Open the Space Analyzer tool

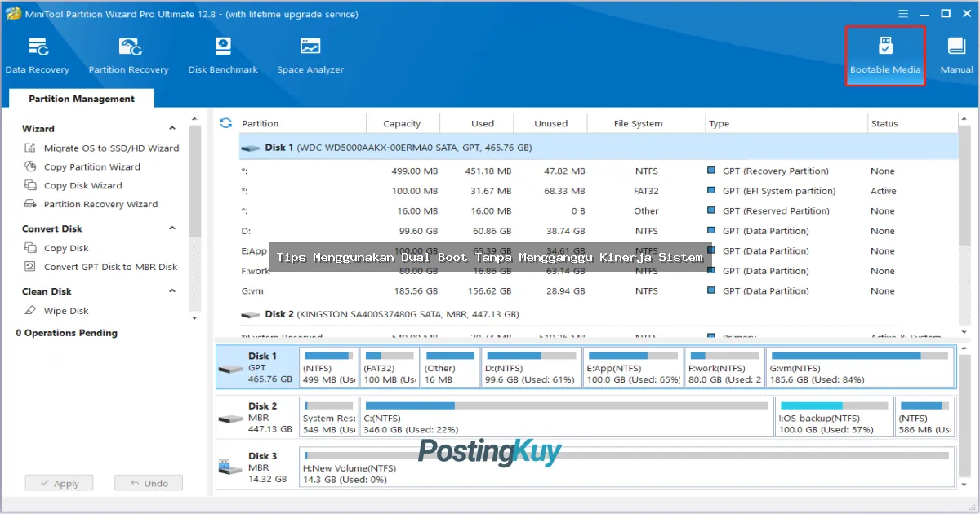coord(310,55)
